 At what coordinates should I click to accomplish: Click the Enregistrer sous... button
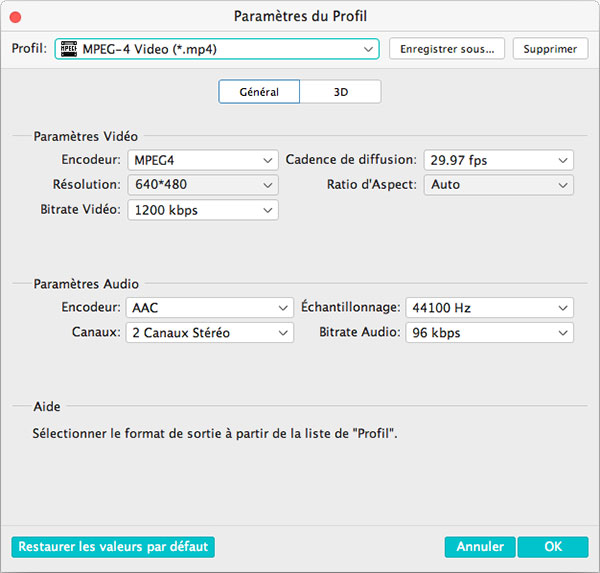446,49
